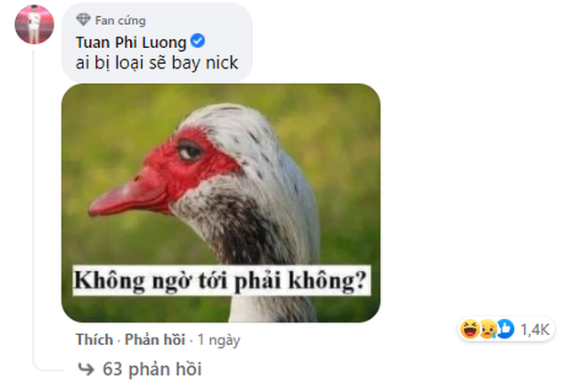The height and width of the screenshot is (384, 588).
Task: Open the duck meme image attachment
Action: click(221, 203)
